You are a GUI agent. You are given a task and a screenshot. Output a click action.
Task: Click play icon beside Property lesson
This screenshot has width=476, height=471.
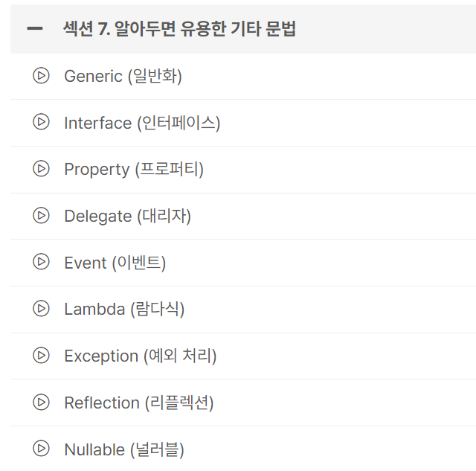[x=41, y=169]
